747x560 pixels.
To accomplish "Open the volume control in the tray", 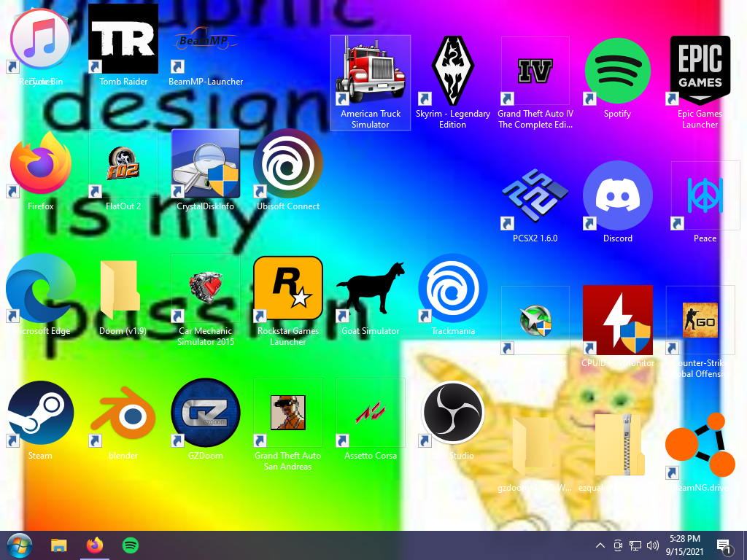I will pyautogui.click(x=652, y=545).
